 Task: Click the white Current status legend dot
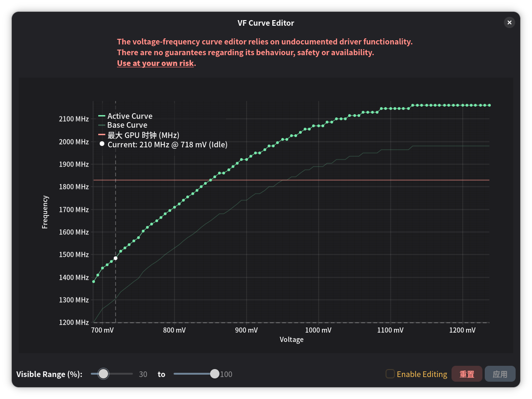102,144
